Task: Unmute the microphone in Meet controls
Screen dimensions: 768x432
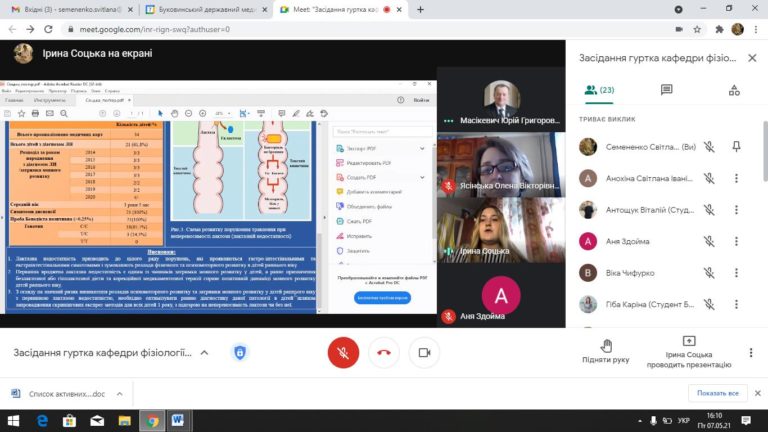Action: tap(343, 352)
